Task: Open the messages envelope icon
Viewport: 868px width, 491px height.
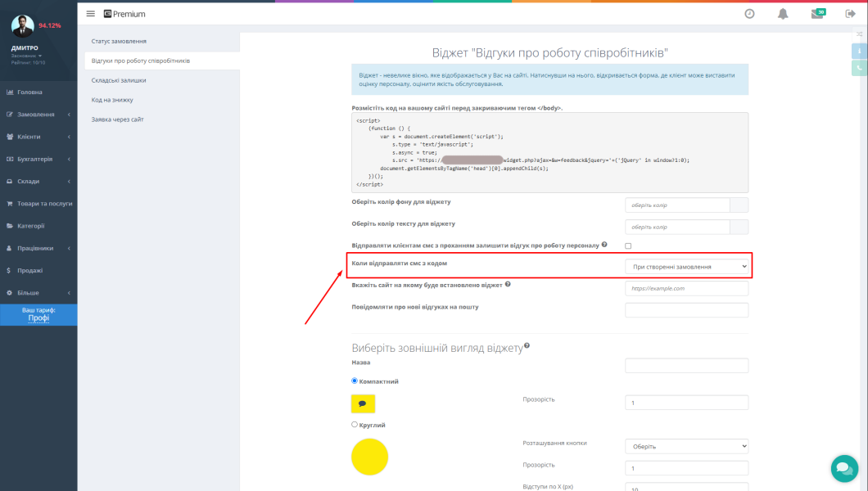Action: click(x=816, y=14)
